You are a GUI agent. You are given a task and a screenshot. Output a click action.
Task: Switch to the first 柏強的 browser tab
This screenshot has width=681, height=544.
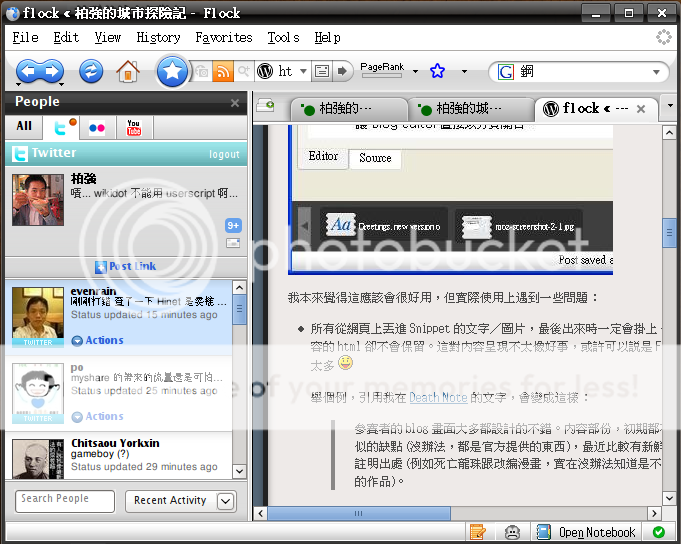pos(349,109)
